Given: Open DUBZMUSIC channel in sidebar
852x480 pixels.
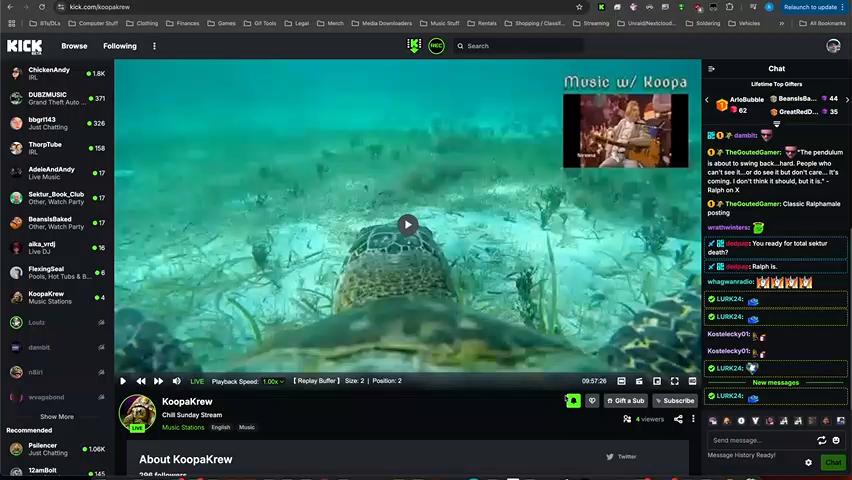Looking at the screenshot, I should (57, 98).
